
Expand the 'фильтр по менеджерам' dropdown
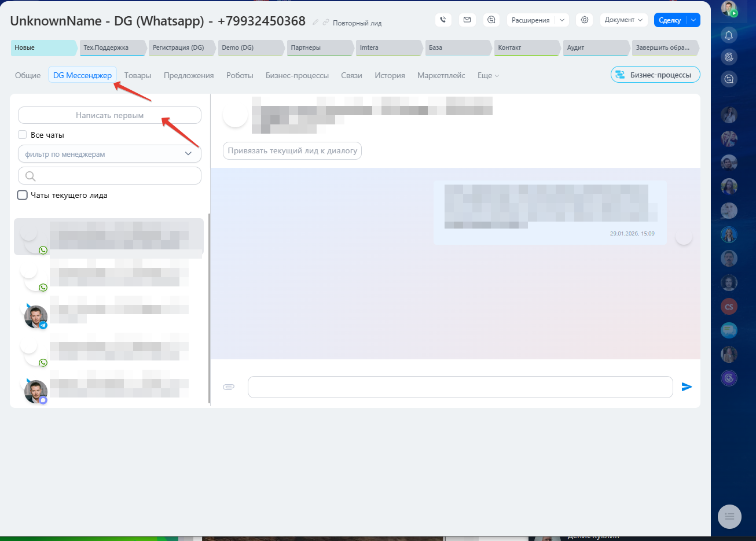(x=109, y=154)
